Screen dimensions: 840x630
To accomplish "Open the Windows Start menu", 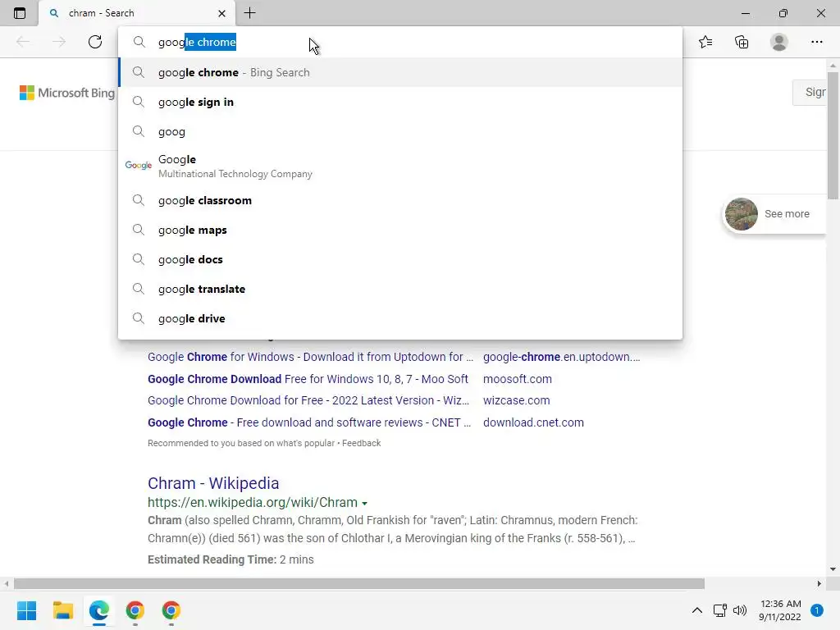I will (27, 610).
